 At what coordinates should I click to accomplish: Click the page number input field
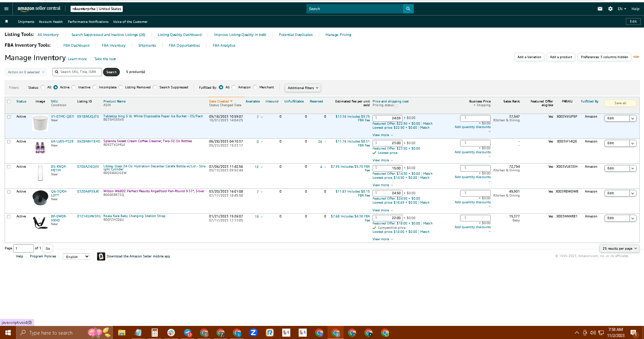(x=24, y=249)
